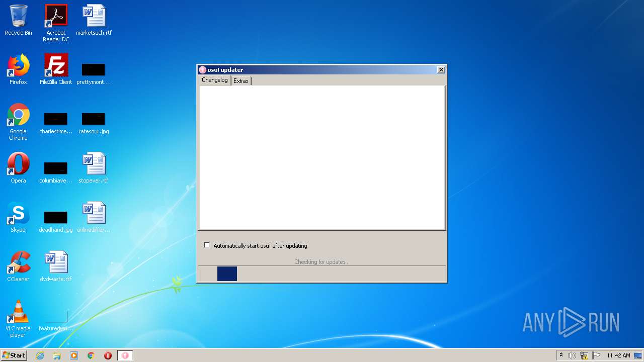Image resolution: width=644 pixels, height=362 pixels.
Task: Launch CCleaner desktop shortcut
Action: 18,266
